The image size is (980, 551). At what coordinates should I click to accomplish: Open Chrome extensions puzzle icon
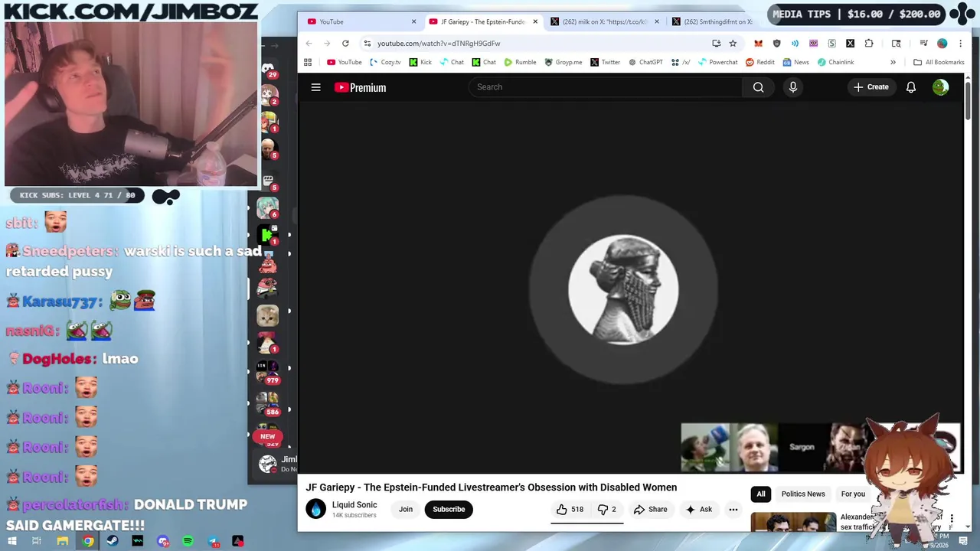(869, 44)
